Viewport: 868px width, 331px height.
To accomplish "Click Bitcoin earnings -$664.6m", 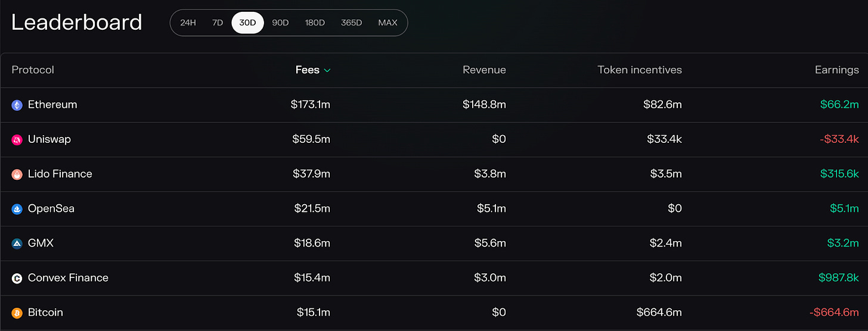I will coord(835,312).
